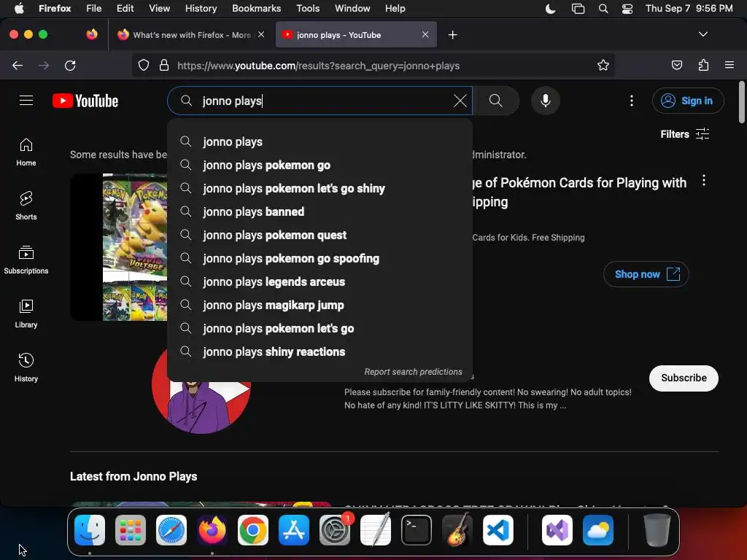Open Google Chrome from the dock
747x560 pixels.
(253, 530)
